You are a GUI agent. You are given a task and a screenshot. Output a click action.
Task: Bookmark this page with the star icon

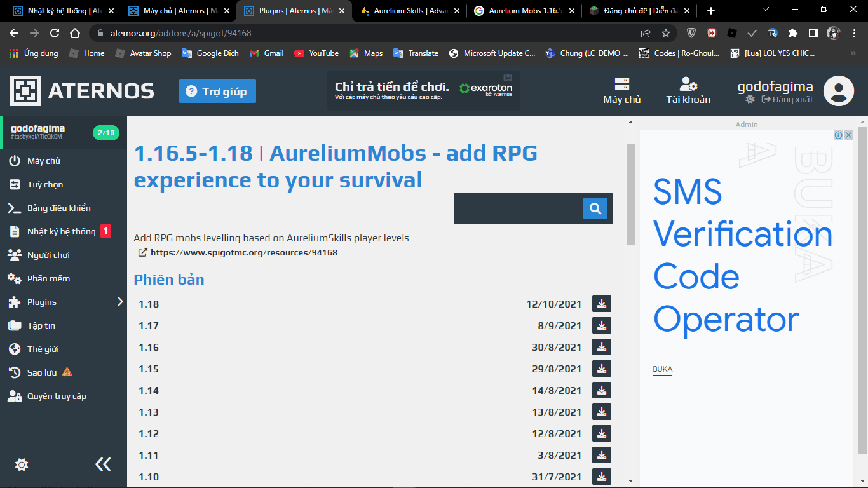tap(666, 33)
